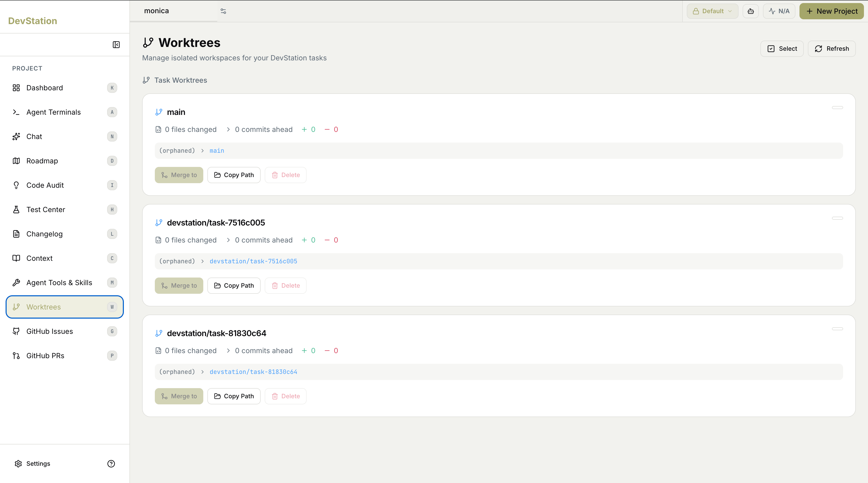Click Merge to on main worktree
The width and height of the screenshot is (868, 483).
click(179, 175)
